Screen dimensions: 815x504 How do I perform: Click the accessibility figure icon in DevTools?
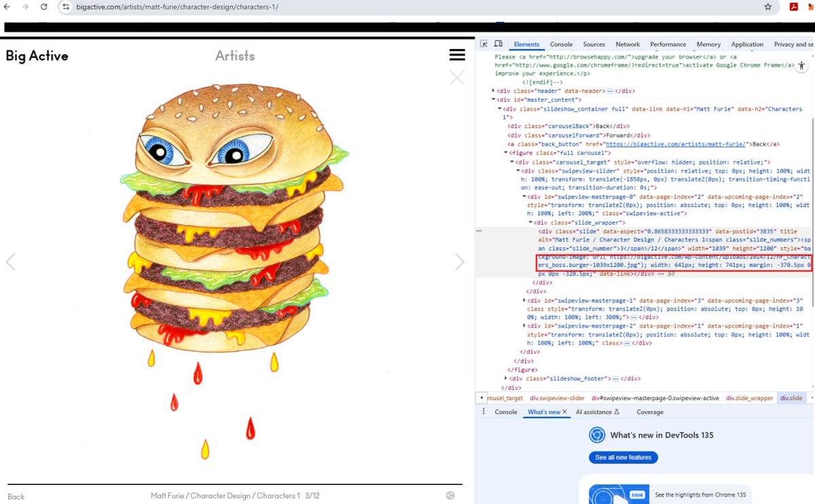point(802,66)
